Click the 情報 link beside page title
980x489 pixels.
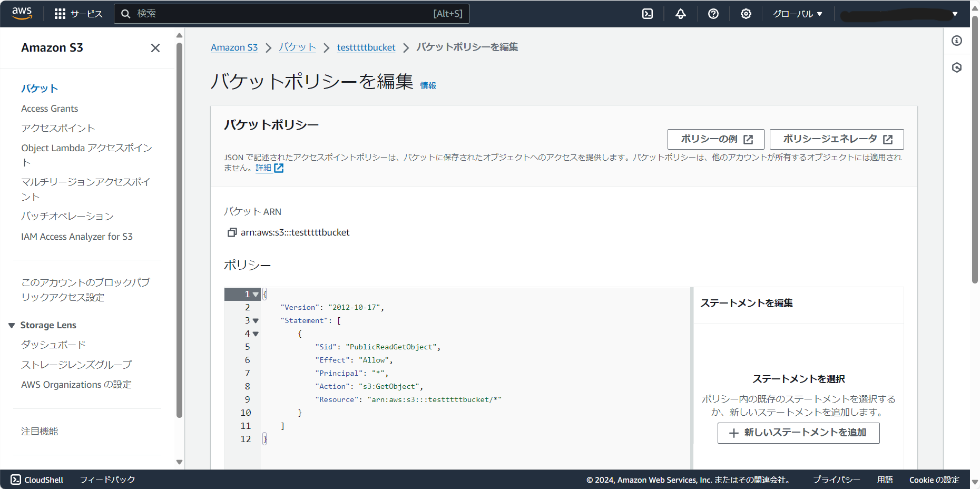click(428, 85)
